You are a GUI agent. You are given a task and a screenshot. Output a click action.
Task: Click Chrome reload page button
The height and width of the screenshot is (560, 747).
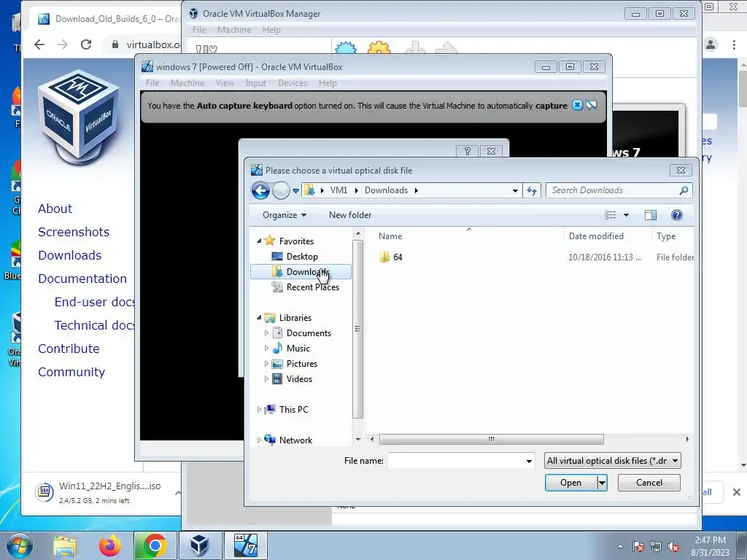tap(86, 44)
